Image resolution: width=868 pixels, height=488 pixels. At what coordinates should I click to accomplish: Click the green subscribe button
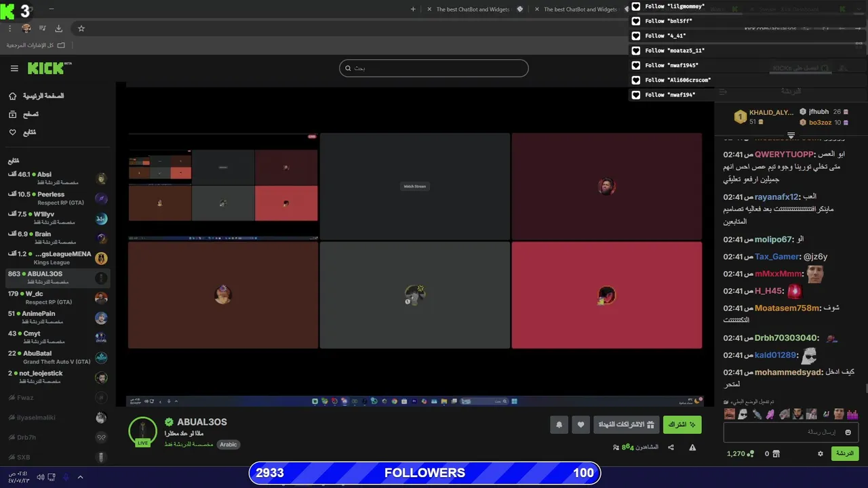pos(682,425)
